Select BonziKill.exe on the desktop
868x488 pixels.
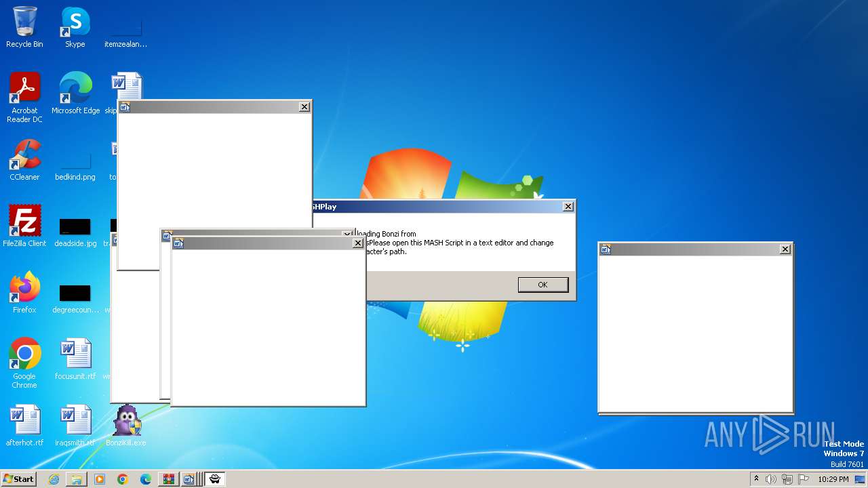(x=125, y=425)
